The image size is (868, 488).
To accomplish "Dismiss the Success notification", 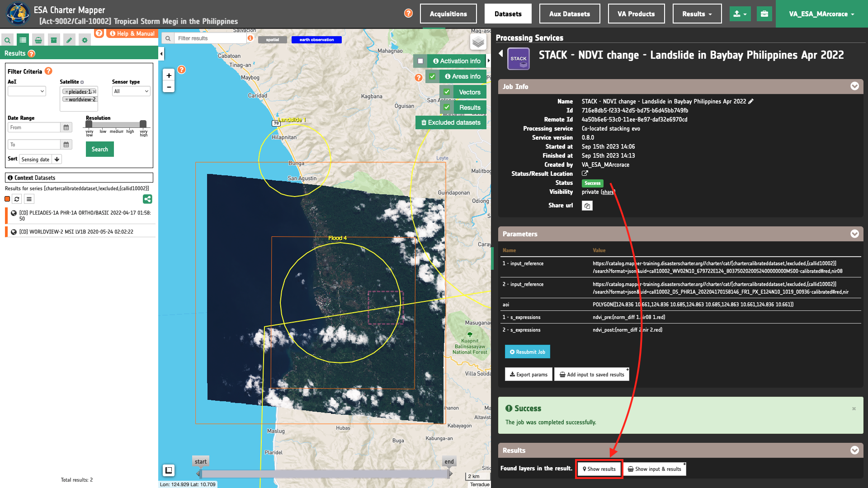I will [x=854, y=408].
